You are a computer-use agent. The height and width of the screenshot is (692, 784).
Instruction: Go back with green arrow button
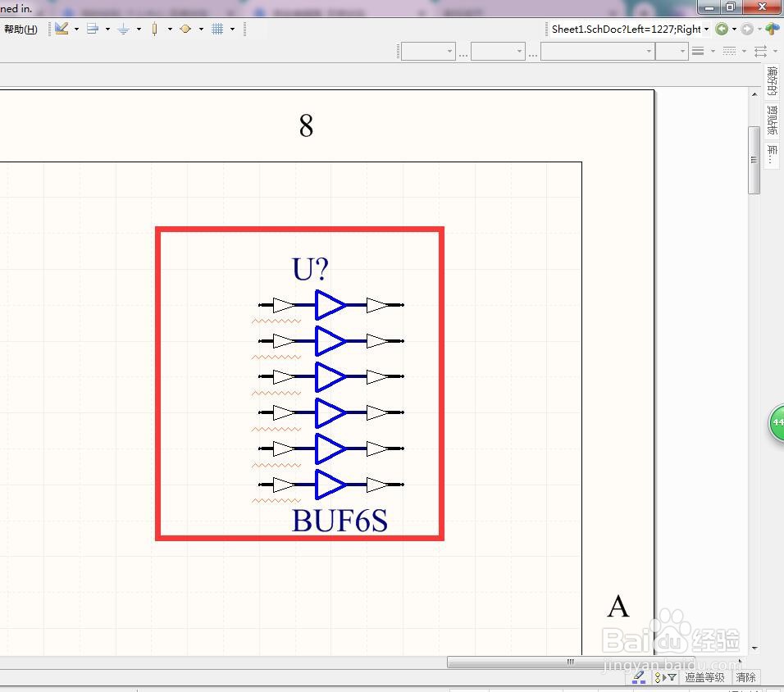(722, 29)
